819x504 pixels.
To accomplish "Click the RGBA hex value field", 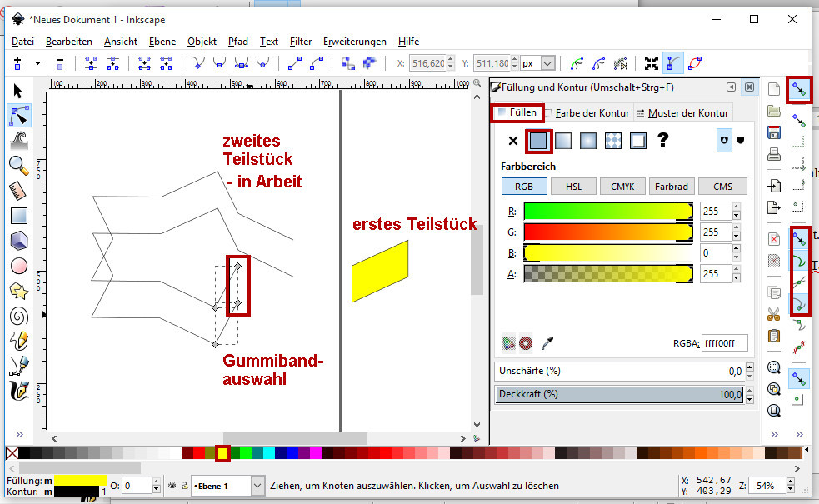I will (x=724, y=342).
